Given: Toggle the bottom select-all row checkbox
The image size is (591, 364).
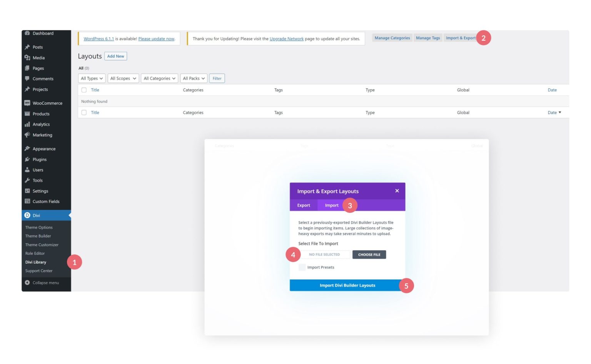Looking at the screenshot, I should tap(84, 112).
